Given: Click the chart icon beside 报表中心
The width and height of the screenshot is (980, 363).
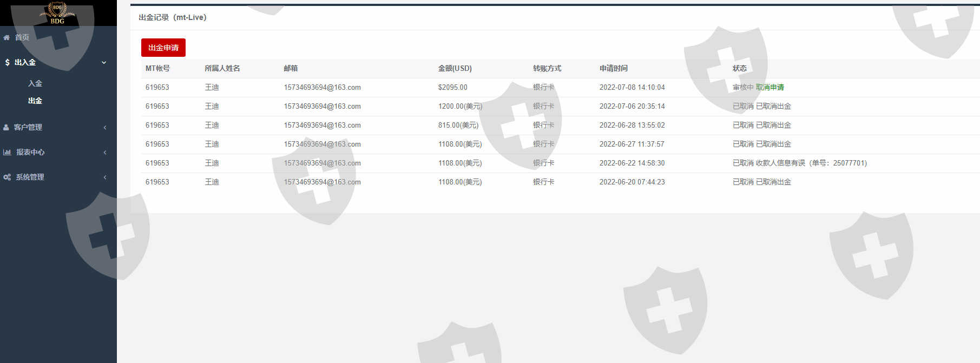Looking at the screenshot, I should click(7, 153).
